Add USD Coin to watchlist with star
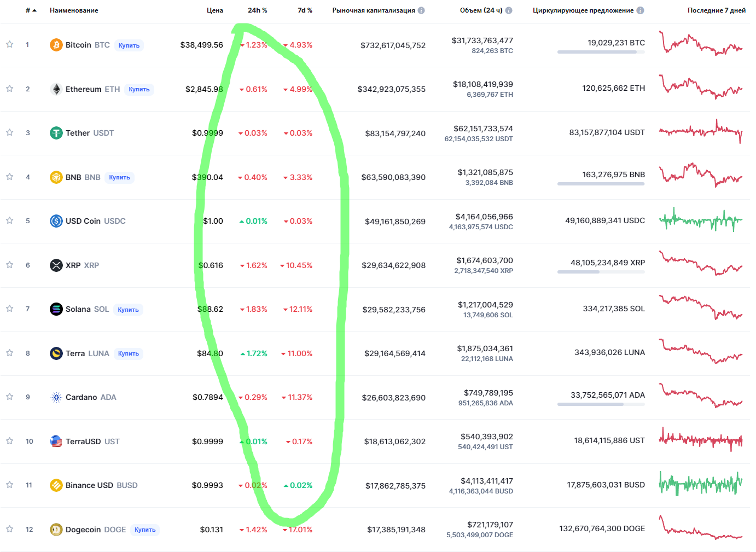Screen dimensions: 756x552 9,220
